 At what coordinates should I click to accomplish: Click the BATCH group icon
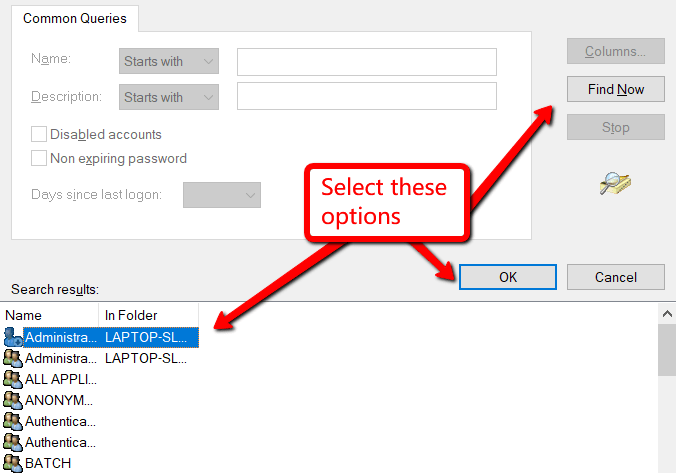pyautogui.click(x=12, y=463)
